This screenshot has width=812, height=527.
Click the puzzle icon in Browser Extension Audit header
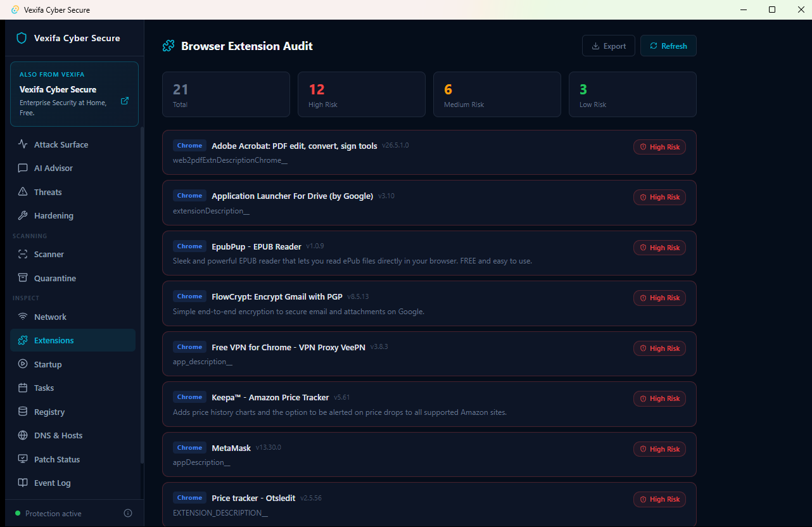click(x=168, y=46)
